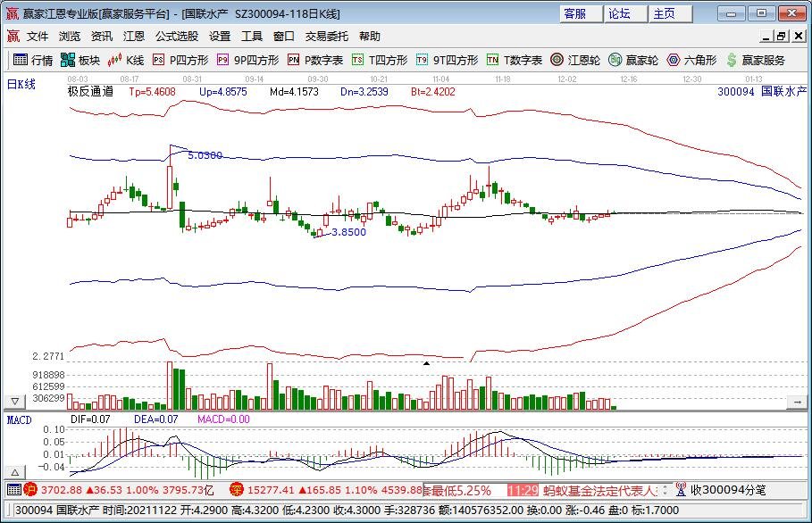812x523 pixels.
Task: Open the 江恩 menu
Action: pos(132,37)
